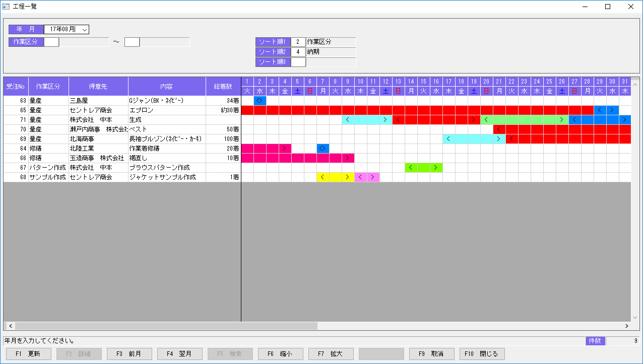Click the 内容 column header

click(x=167, y=86)
